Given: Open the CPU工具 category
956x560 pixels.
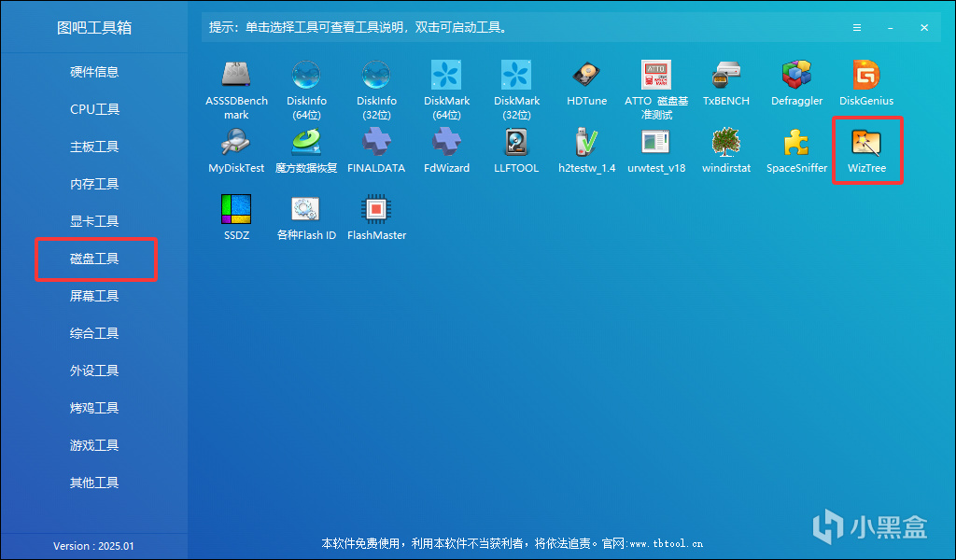Looking at the screenshot, I should point(94,109).
